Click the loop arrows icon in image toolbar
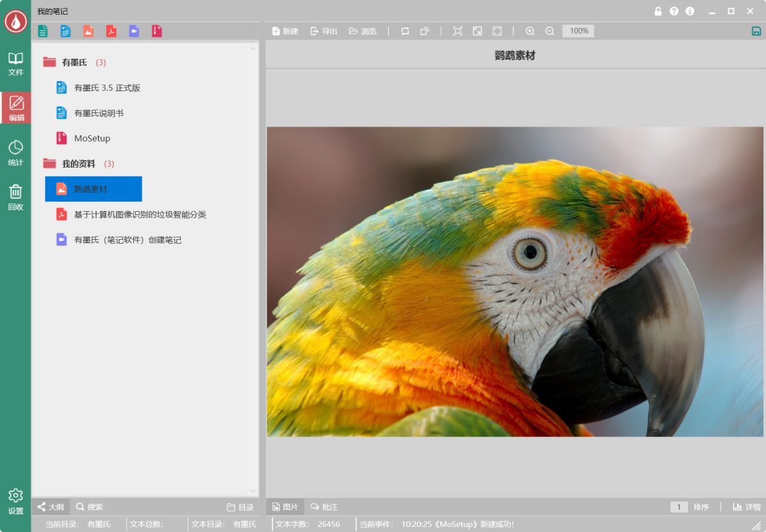This screenshot has height=532, width=766. pos(405,31)
